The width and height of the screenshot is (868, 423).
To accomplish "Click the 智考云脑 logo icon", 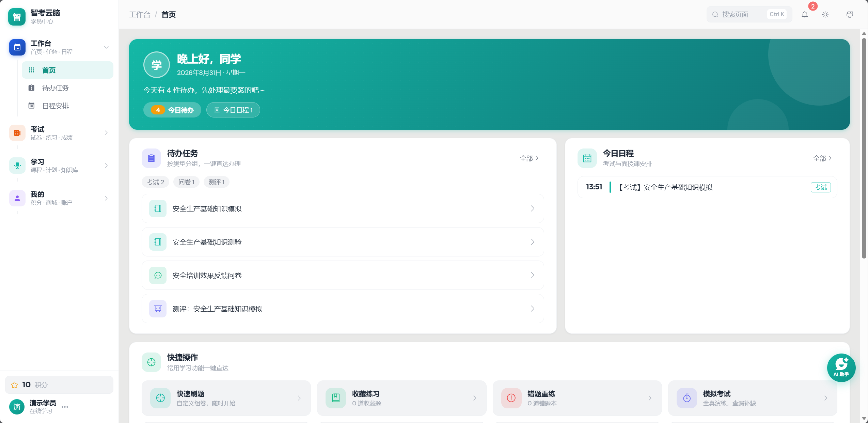I will [17, 17].
